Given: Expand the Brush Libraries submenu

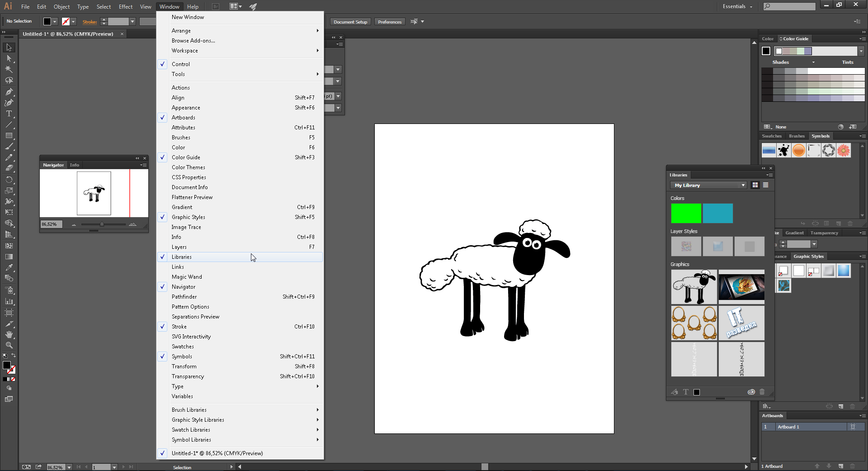Looking at the screenshot, I should 240,410.
